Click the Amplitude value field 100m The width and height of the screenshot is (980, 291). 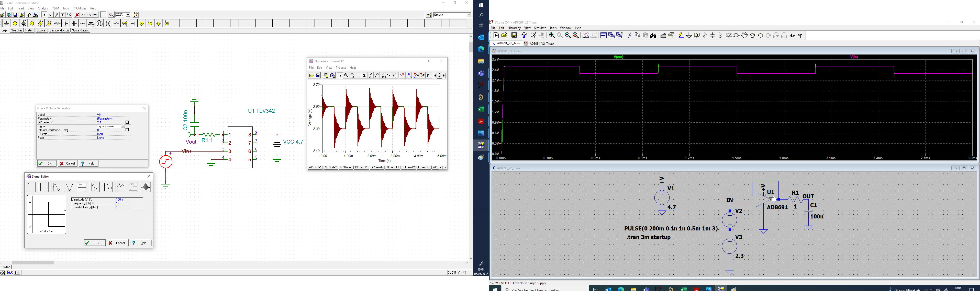tap(129, 200)
